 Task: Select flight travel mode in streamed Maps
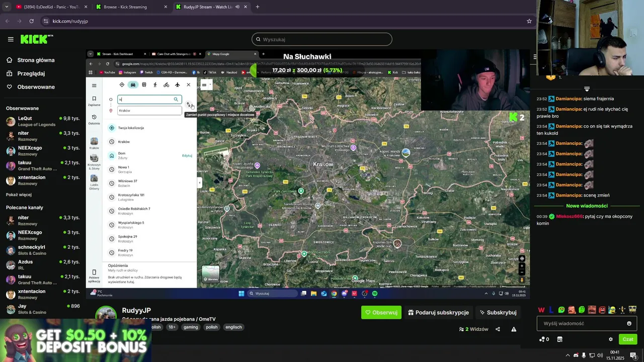point(177,85)
